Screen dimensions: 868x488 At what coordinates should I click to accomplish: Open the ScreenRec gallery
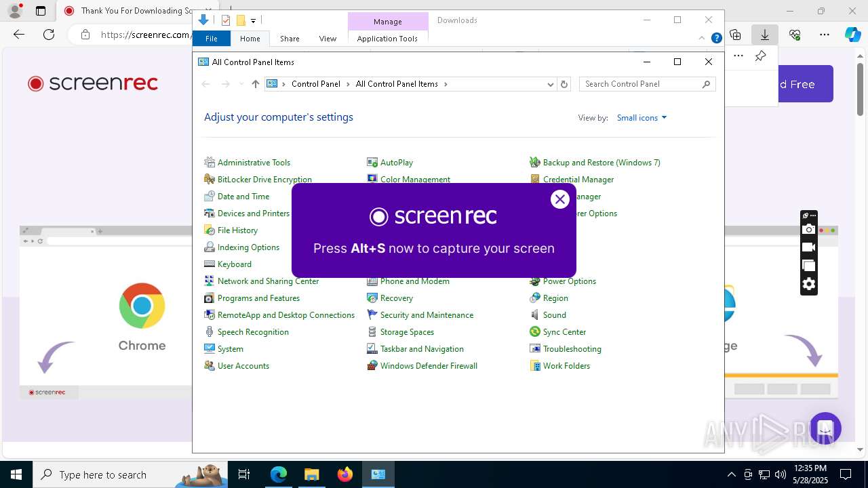[x=808, y=266]
